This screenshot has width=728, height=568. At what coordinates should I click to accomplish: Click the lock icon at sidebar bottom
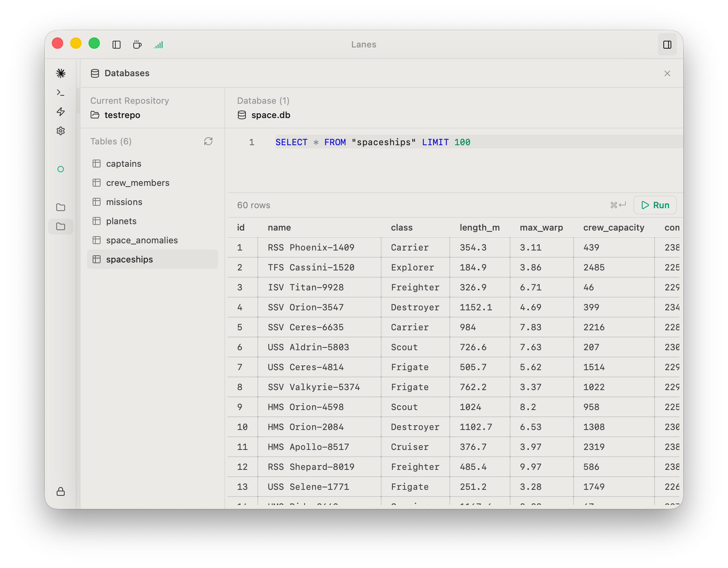coord(61,491)
